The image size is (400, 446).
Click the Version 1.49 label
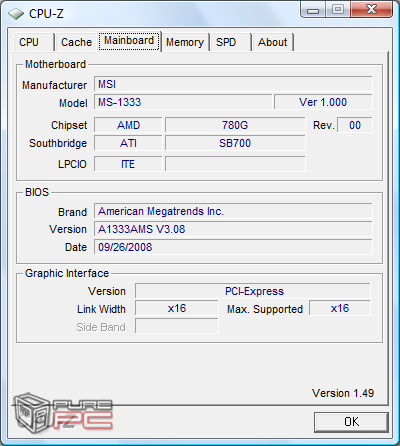[343, 393]
